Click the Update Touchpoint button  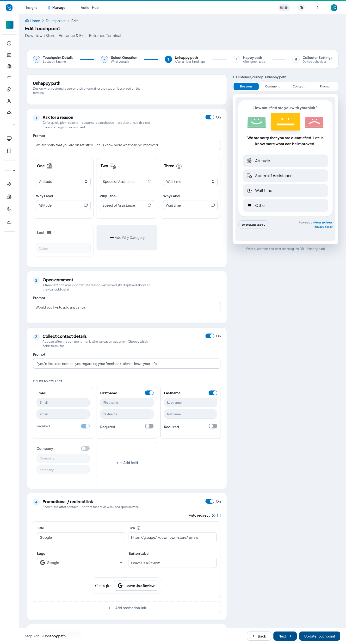320,636
